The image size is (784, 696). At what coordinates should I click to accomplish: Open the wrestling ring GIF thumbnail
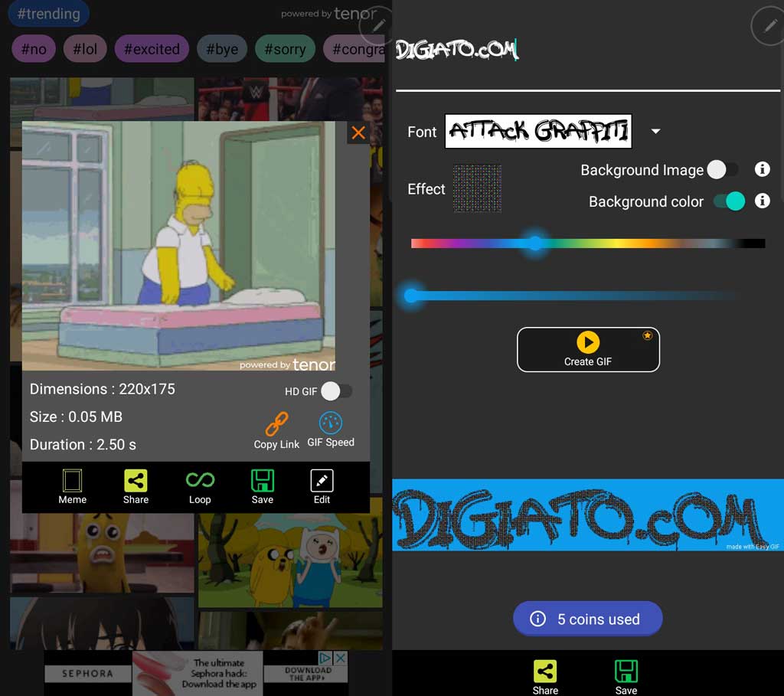[290, 99]
